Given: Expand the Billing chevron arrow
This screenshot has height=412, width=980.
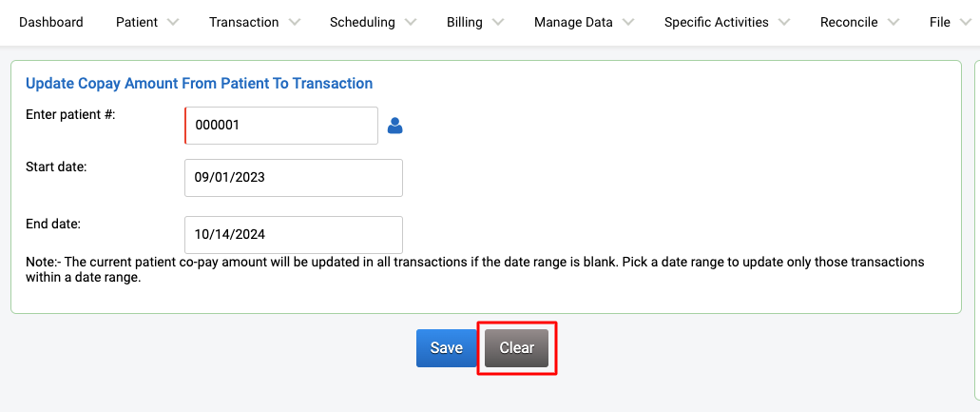Looking at the screenshot, I should coord(498,23).
